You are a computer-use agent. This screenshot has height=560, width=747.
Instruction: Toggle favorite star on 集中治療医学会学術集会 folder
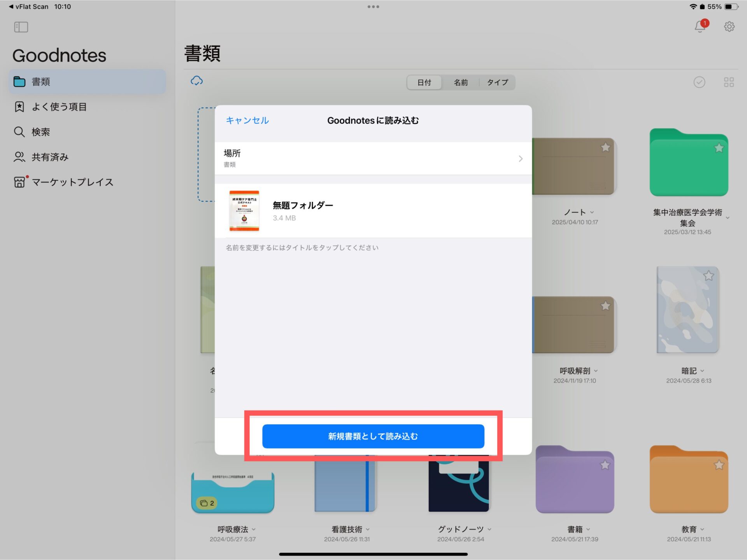(x=719, y=148)
